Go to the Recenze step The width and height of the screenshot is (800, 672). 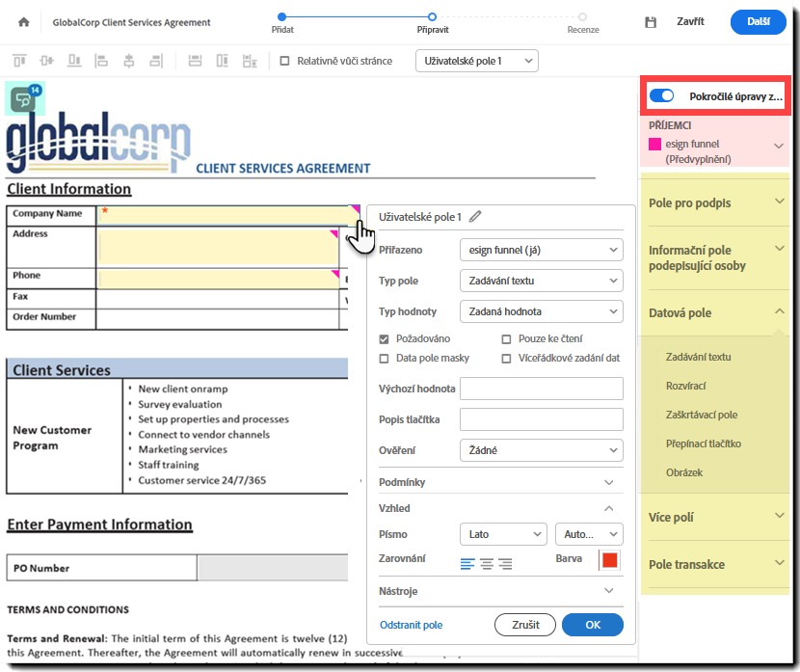point(583,16)
